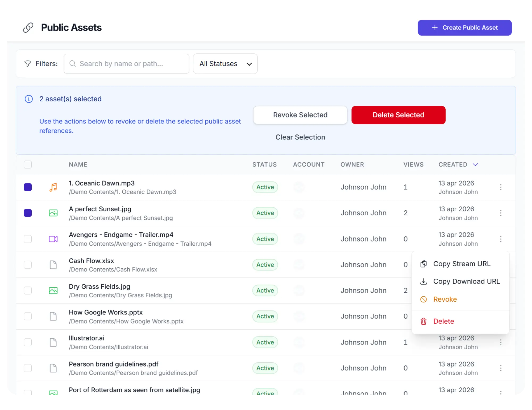The image size is (532, 410).
Task: Click the account avatar in Illustrator.ai row
Action: (x=299, y=342)
